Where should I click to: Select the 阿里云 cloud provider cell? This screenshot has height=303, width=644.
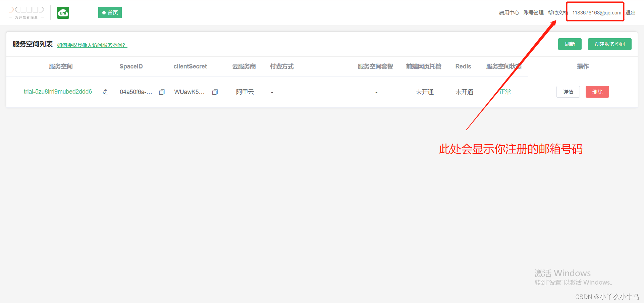coord(245,92)
